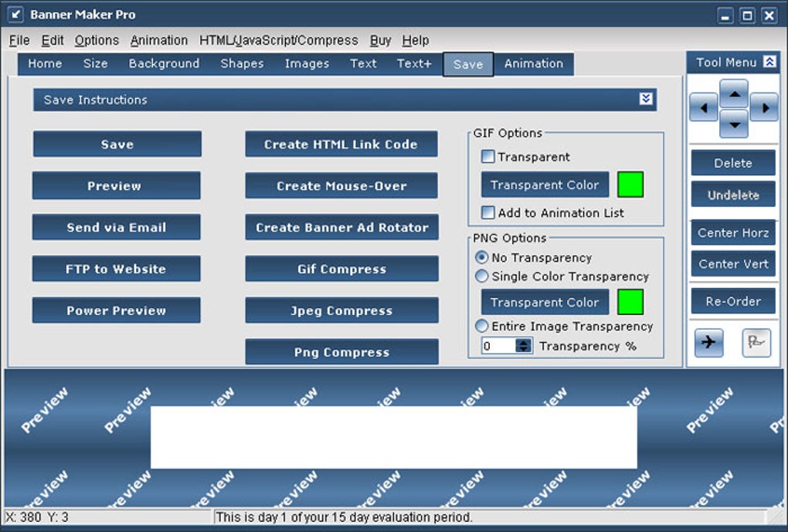Open the Shapes tab

[243, 64]
